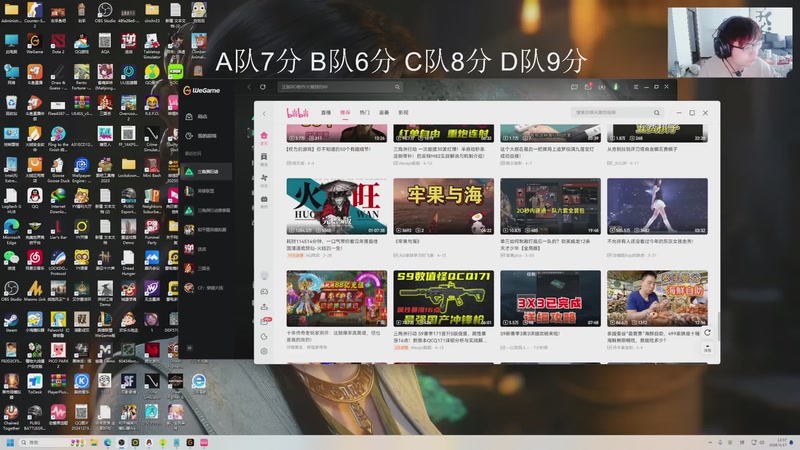800x450 pixels.
Task: Open the bilibili 'mine' TV icon
Action: point(264,199)
